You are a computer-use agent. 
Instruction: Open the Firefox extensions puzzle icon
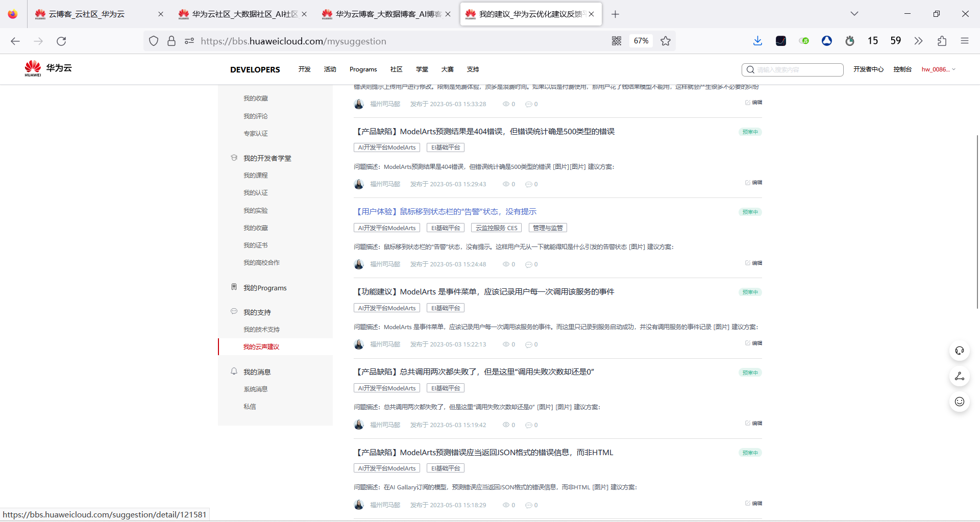coord(942,41)
